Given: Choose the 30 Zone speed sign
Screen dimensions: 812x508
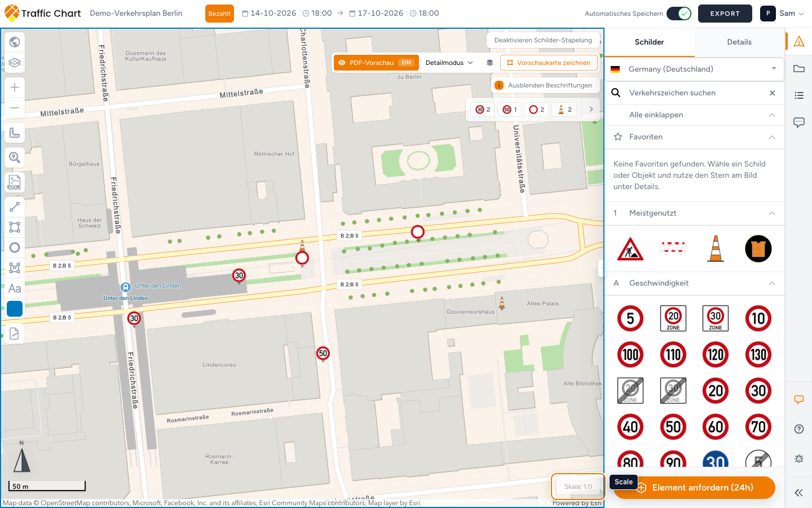Looking at the screenshot, I should point(716,318).
